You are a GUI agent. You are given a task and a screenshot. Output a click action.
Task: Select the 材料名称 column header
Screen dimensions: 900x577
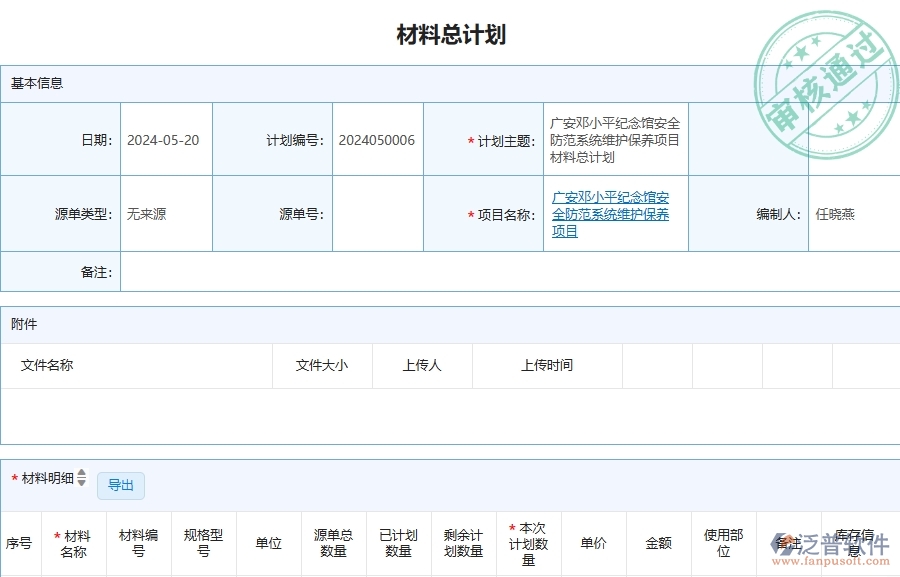[72, 543]
